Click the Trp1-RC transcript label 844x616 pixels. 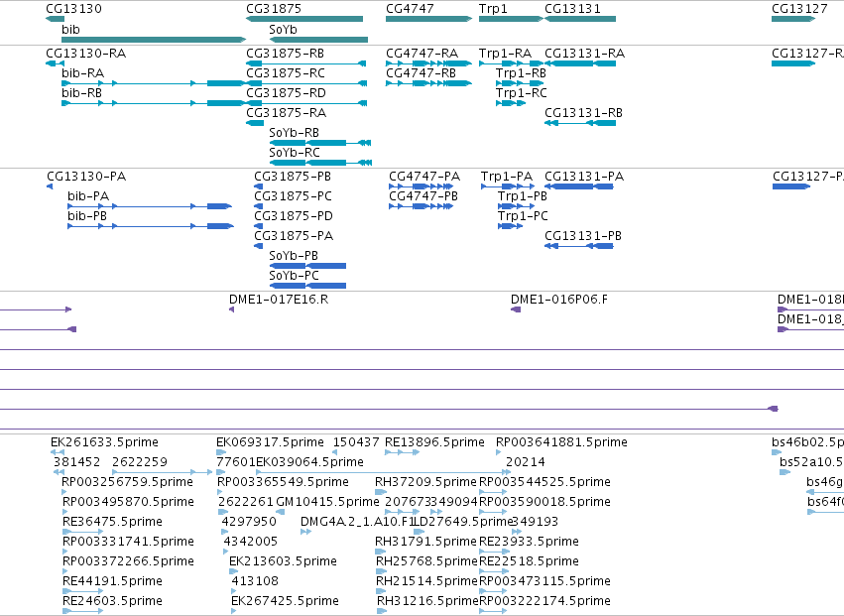[522, 92]
